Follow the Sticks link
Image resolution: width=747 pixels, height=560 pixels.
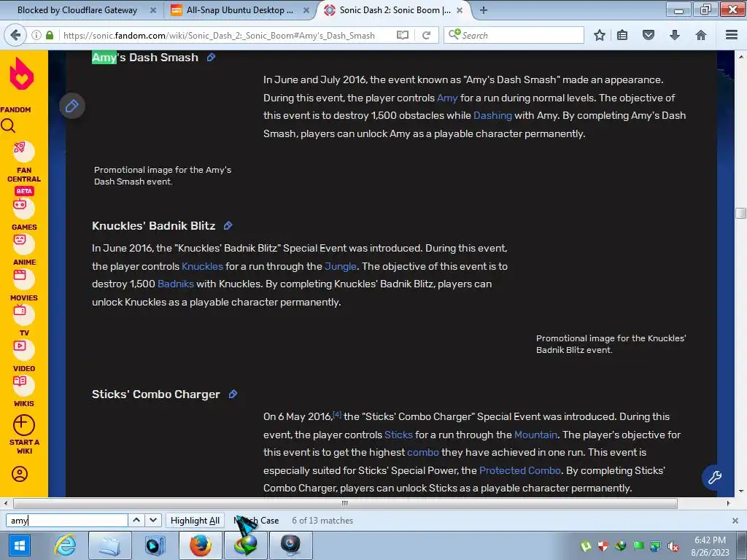coord(398,435)
